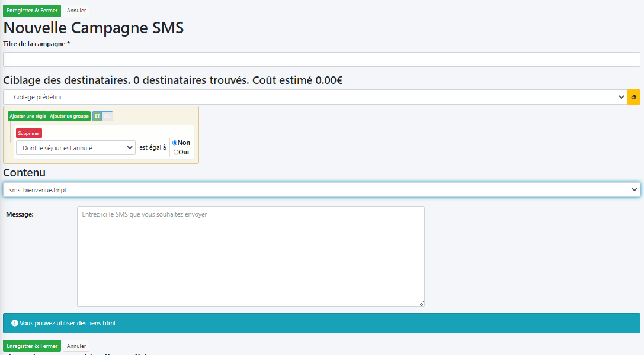Clear targeting with the yellow eraser icon
Screen dimensions: 644x355
click(634, 97)
